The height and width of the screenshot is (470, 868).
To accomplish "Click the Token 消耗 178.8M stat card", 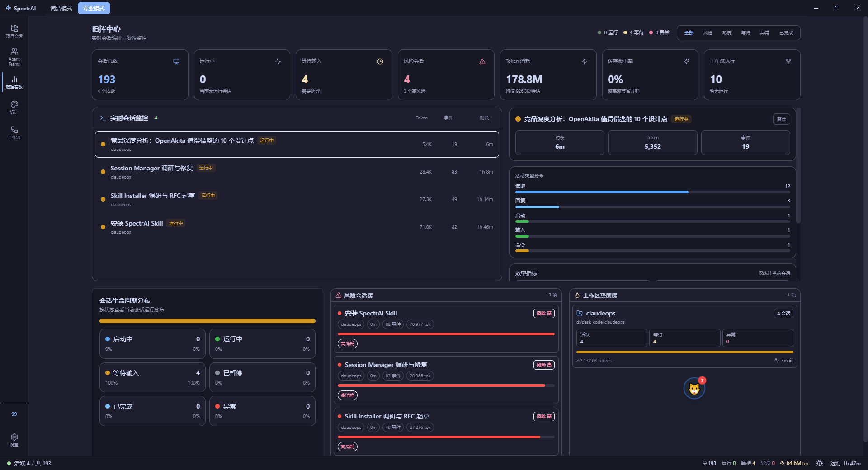I will click(x=548, y=75).
